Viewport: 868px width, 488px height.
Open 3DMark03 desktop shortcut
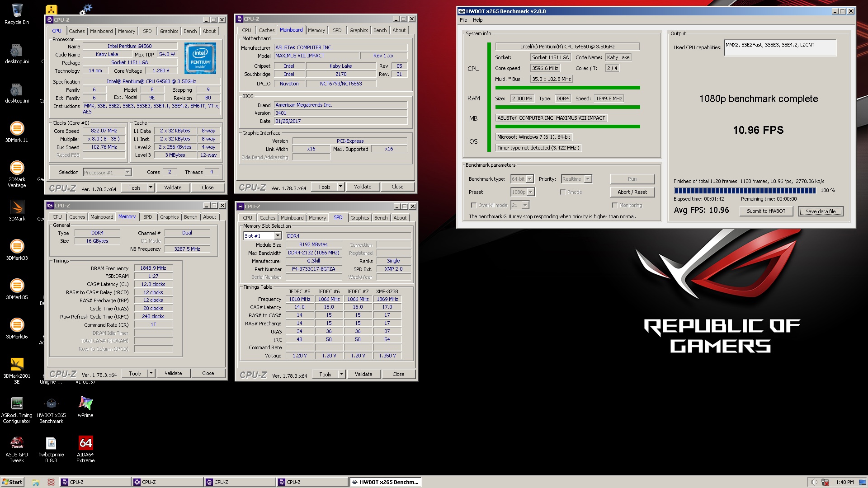click(x=17, y=250)
